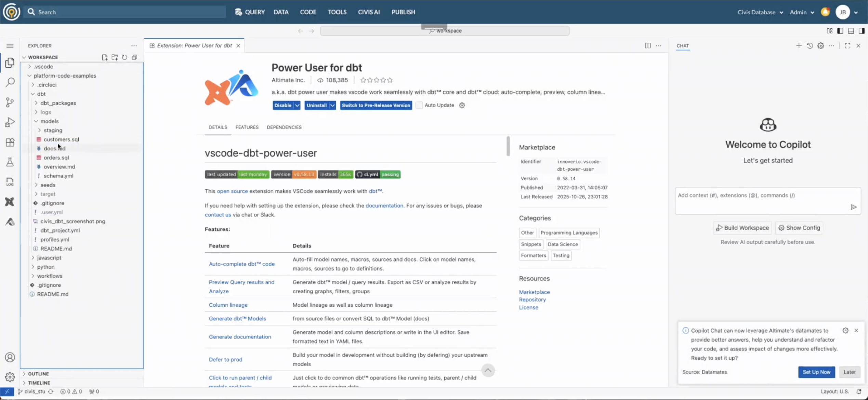This screenshot has width=868, height=400.
Task: Open the Extensions view icon
Action: [10, 142]
